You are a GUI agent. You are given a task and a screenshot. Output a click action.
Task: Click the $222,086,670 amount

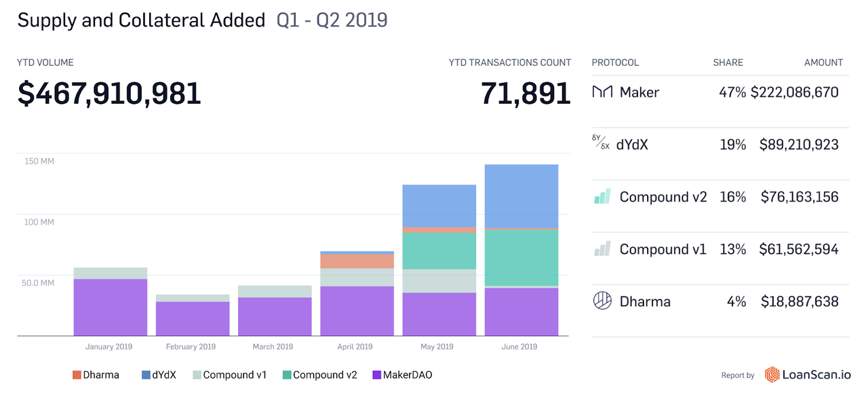[795, 92]
